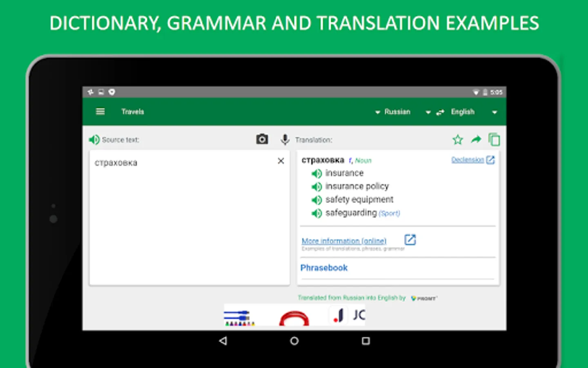Image resolution: width=588 pixels, height=368 pixels.
Task: Open the Phrasebook section
Action: point(324,268)
